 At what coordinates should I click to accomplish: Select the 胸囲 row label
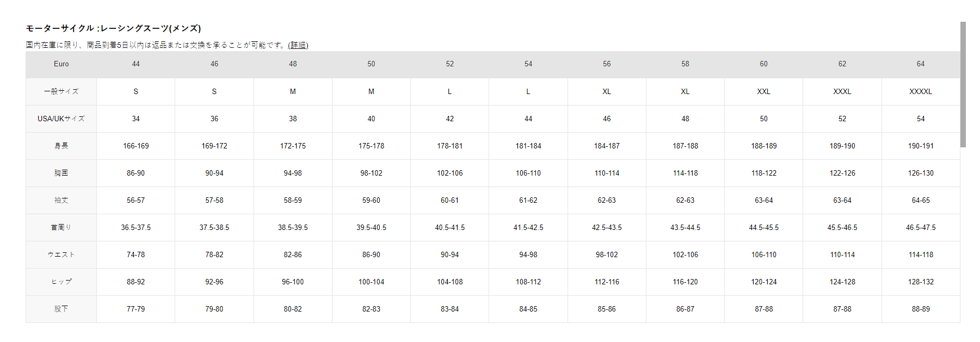pyautogui.click(x=61, y=173)
